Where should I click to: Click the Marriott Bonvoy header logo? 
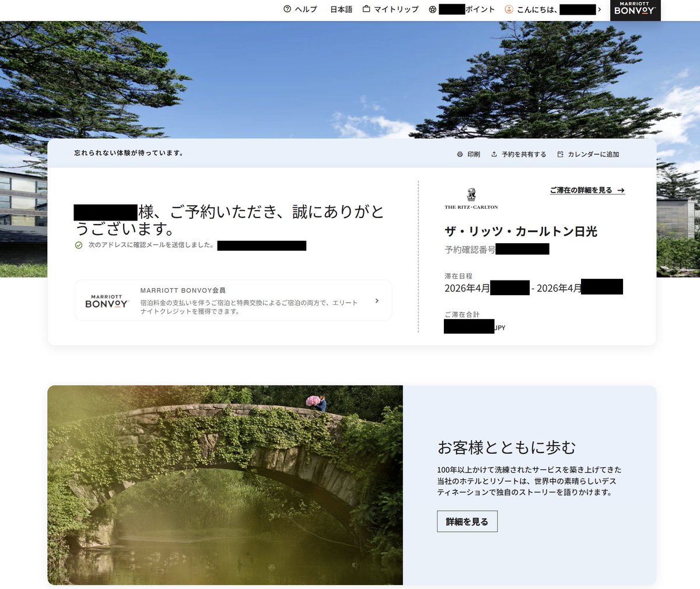(635, 10)
